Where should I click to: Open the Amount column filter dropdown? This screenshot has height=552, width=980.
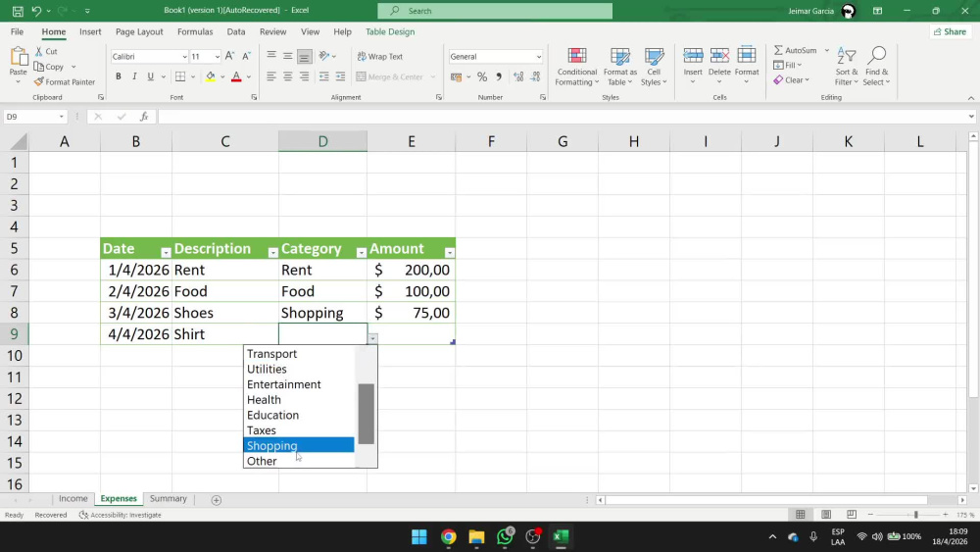click(x=450, y=253)
